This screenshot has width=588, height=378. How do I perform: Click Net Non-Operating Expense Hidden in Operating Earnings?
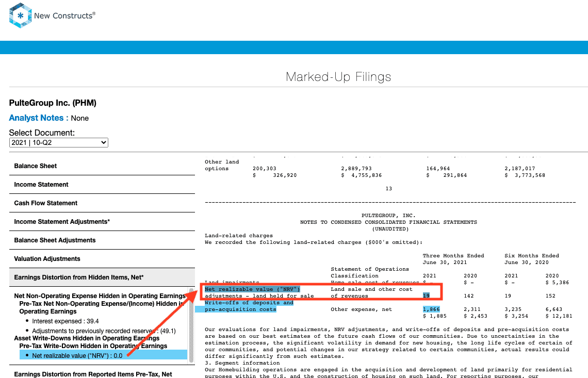(100, 296)
